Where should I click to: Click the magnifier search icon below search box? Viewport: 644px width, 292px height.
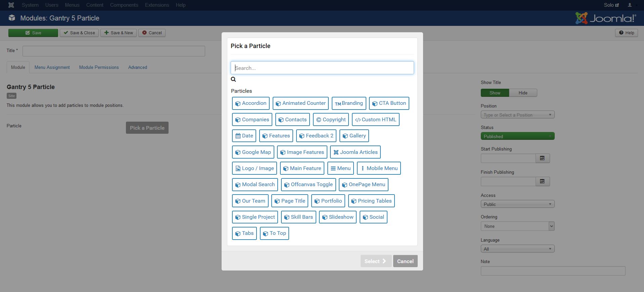233,79
